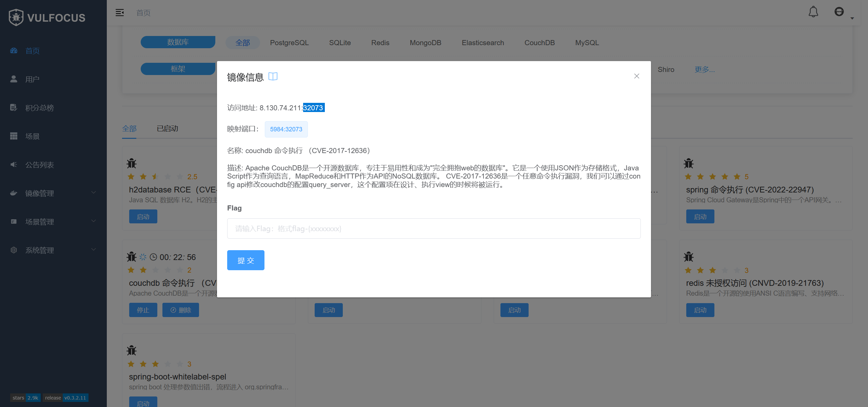868x407 pixels.
Task: Open the user avatar menu
Action: [839, 12]
